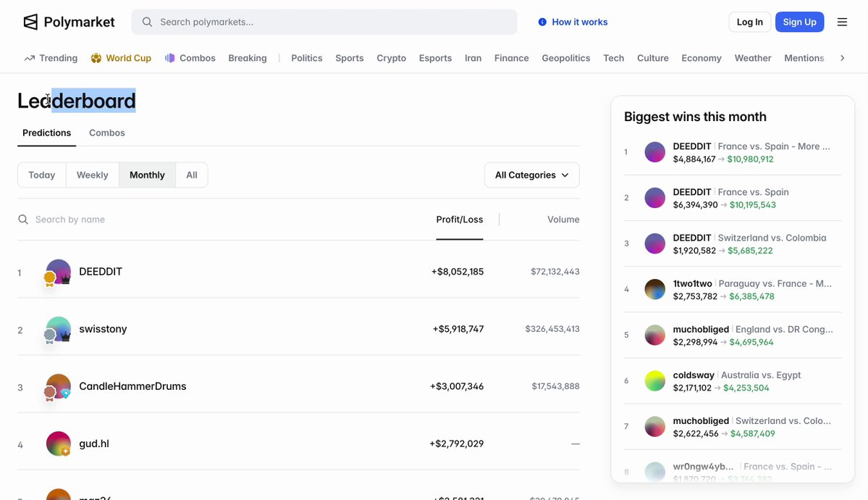Viewport: 868px width, 500px height.
Task: Open DEEDDIT's avatar in the leaderboard row
Action: (x=58, y=272)
